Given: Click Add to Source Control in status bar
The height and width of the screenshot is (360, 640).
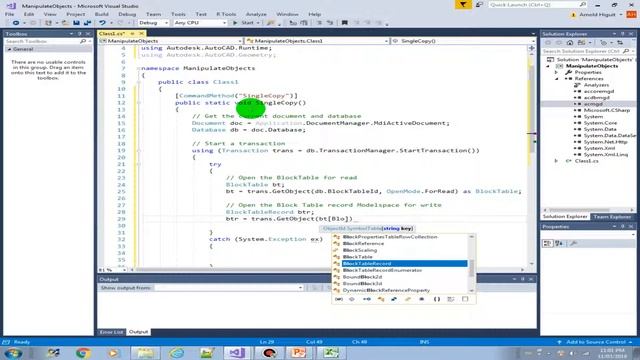Looking at the screenshot, I should click(596, 342).
